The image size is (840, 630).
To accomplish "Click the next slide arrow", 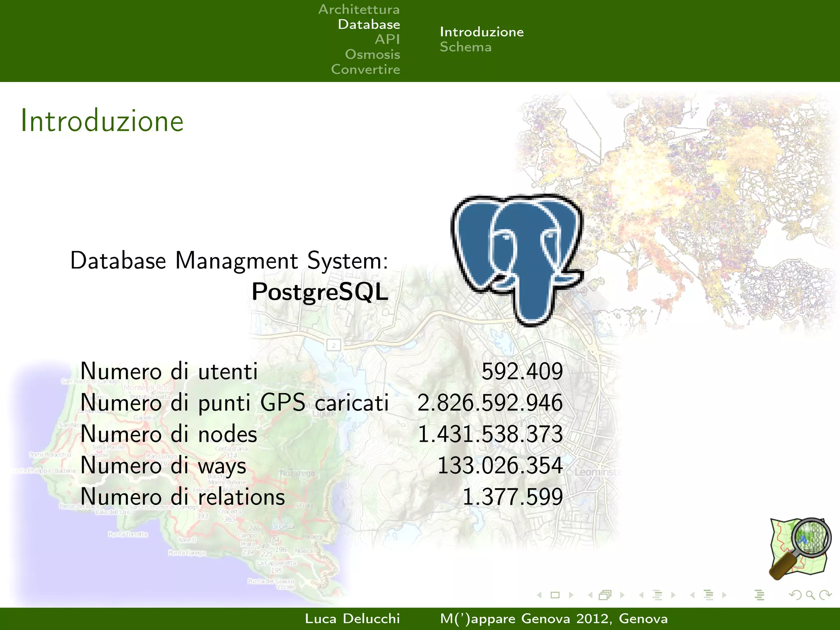I will (x=571, y=595).
